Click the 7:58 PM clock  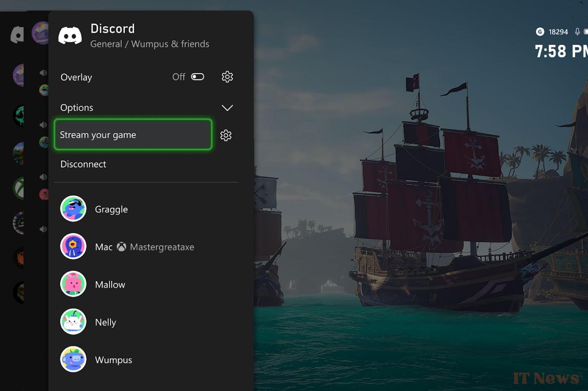(561, 52)
